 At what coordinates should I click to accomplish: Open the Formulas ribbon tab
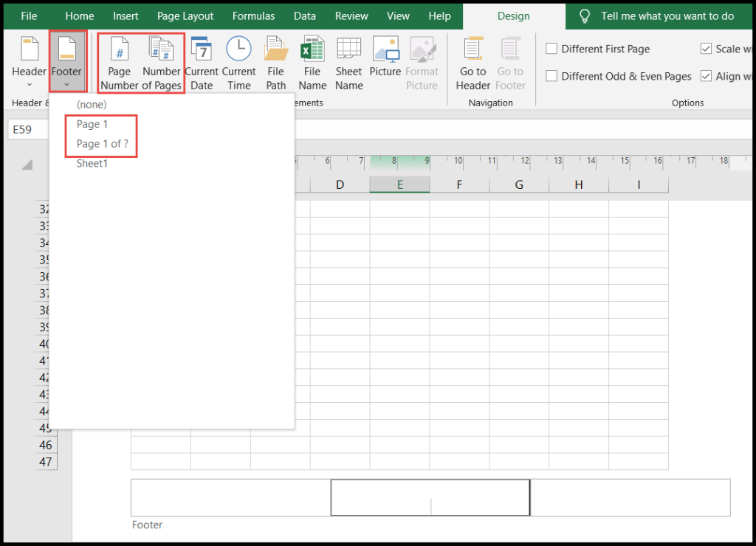click(253, 15)
